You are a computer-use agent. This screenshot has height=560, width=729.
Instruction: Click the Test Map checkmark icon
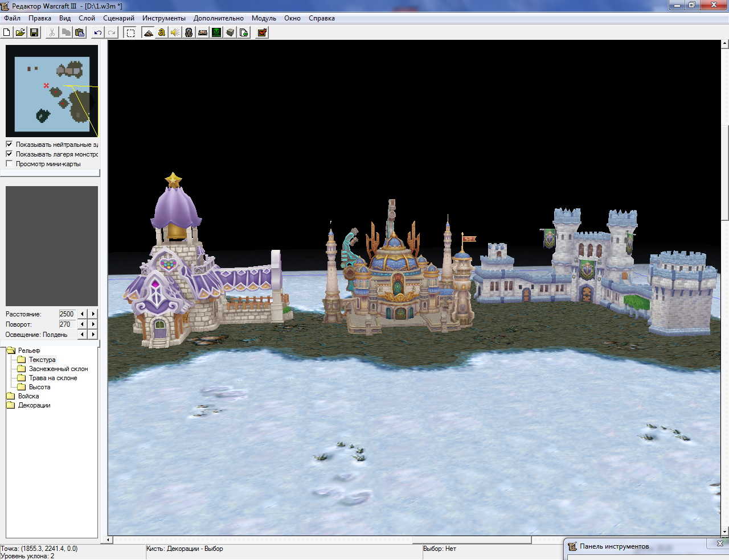[x=262, y=32]
